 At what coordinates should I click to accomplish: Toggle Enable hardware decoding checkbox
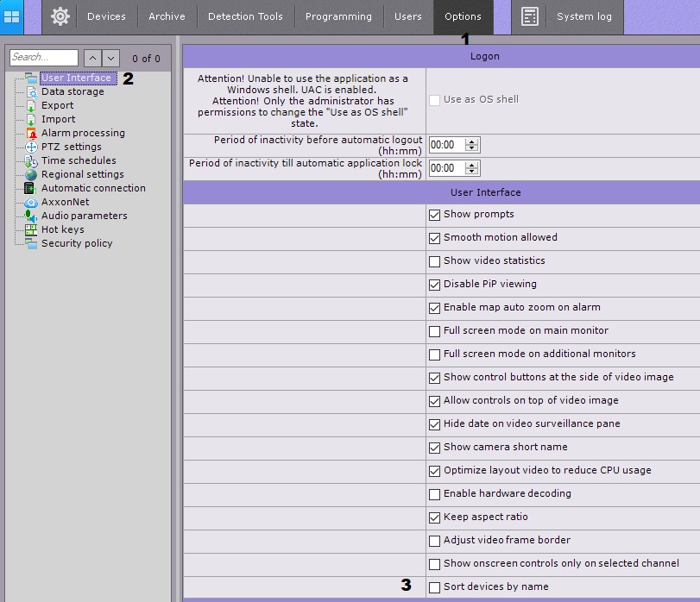[435, 493]
